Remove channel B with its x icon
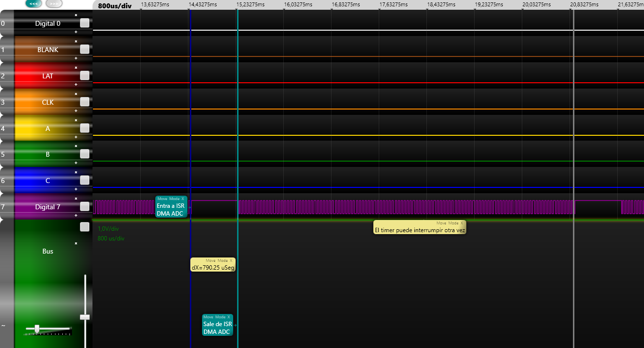This screenshot has height=348, width=644. pos(76,146)
